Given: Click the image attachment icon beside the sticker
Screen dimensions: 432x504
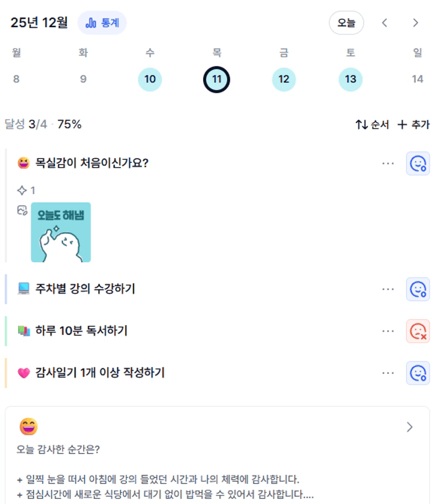Looking at the screenshot, I should 22,210.
